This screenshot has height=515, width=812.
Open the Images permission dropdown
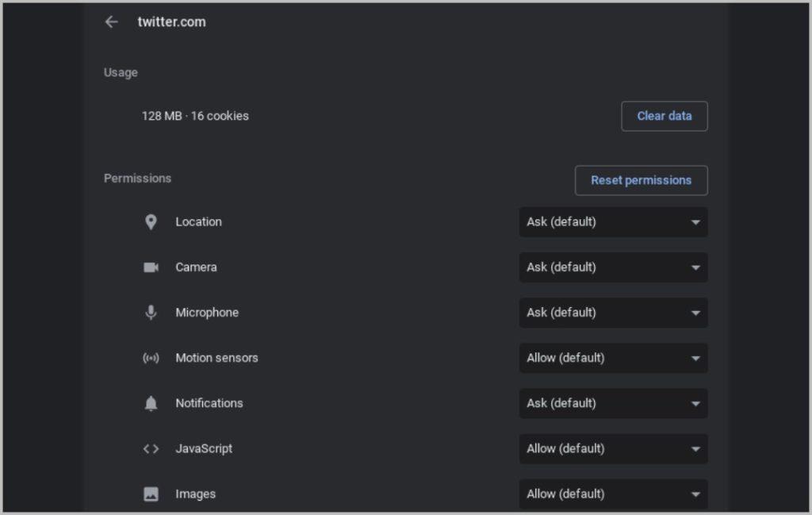coord(613,494)
